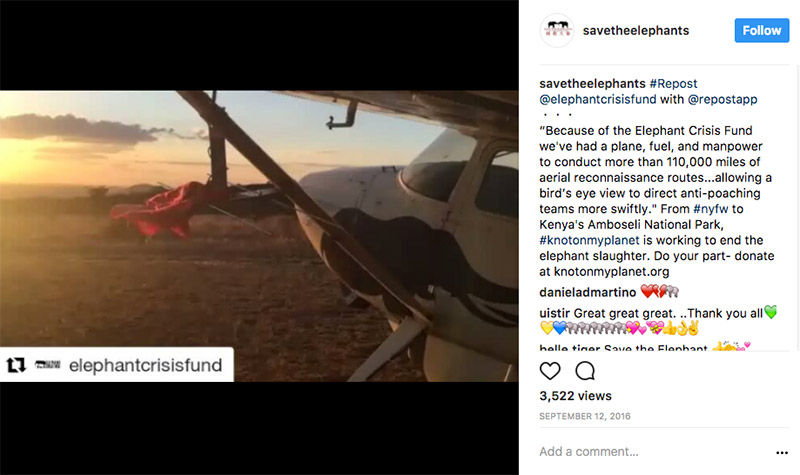Screen dimensions: 800x475
Task: Click the speech bubble comment icon
Action: 585,371
